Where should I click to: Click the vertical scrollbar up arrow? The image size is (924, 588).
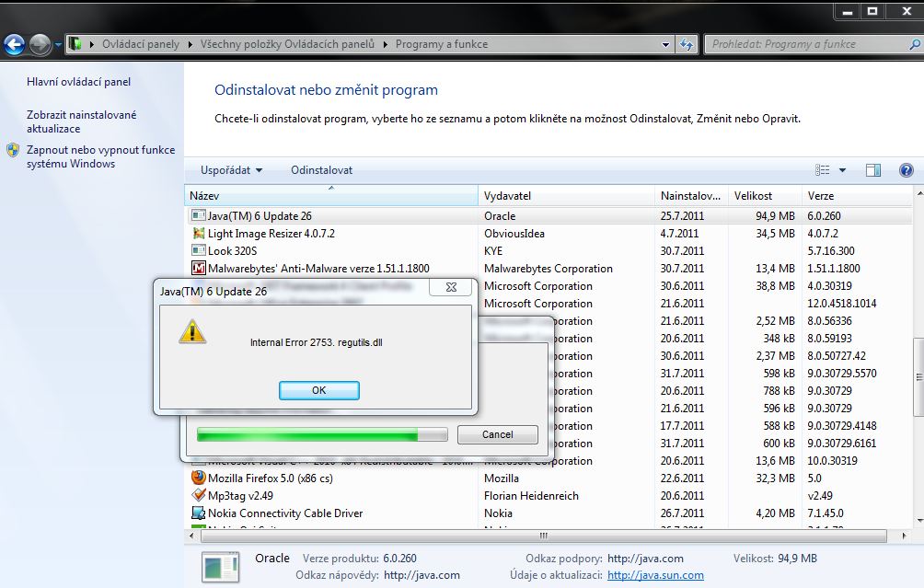coord(918,193)
